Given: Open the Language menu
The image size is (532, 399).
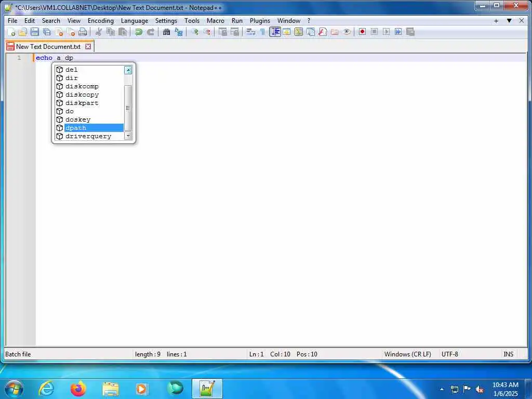Looking at the screenshot, I should pyautogui.click(x=135, y=21).
